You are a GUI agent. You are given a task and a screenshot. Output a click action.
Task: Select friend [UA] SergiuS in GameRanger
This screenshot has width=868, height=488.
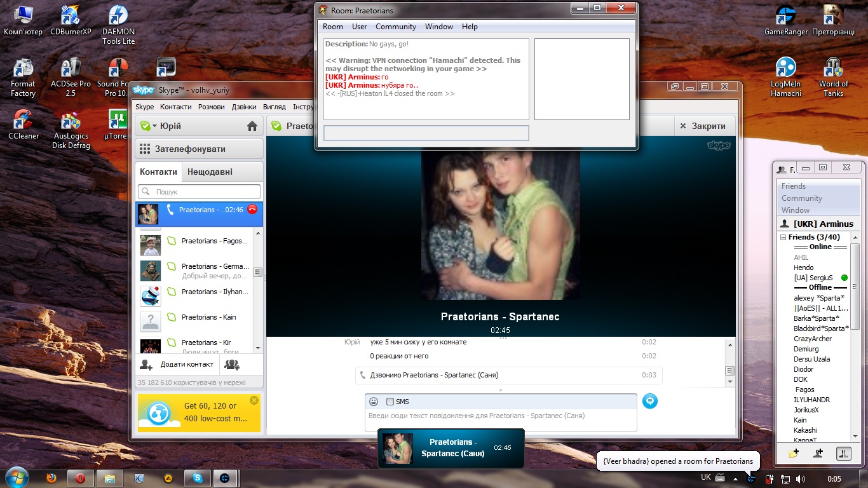coord(815,278)
